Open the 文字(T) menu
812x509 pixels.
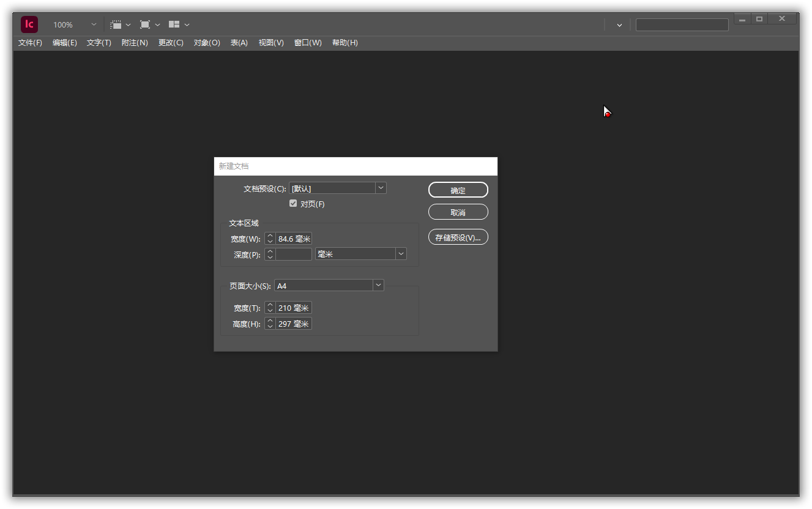pos(99,43)
